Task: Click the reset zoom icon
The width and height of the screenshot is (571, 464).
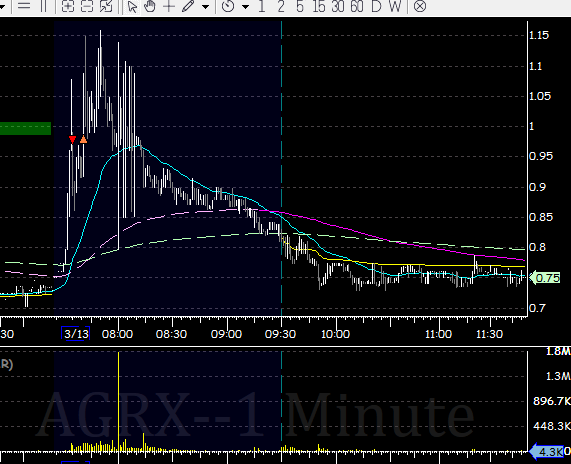Action: pos(106,7)
